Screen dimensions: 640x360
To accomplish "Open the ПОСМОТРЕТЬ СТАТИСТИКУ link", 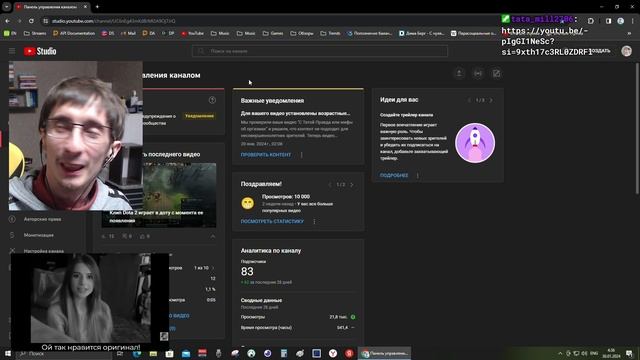I will (x=272, y=221).
